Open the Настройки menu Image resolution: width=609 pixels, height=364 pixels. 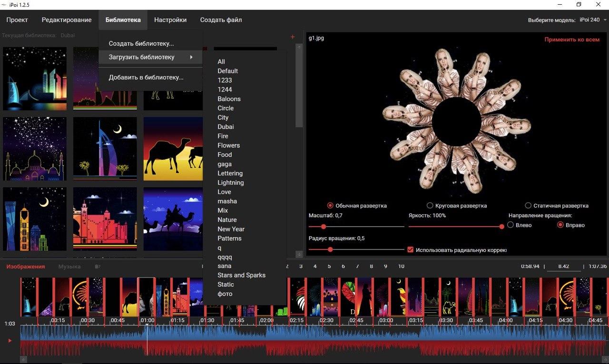point(170,20)
